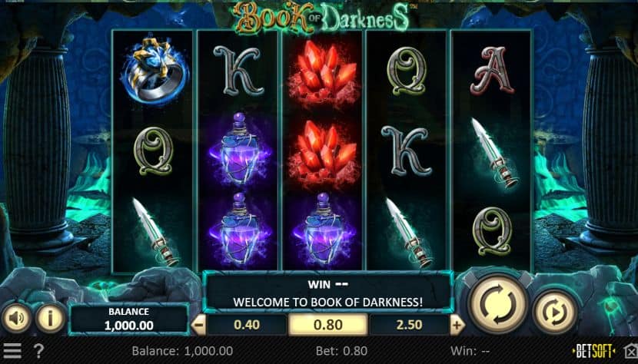The width and height of the screenshot is (638, 364).
Task: Click the Book of Darkness title logo
Action: pos(321,17)
